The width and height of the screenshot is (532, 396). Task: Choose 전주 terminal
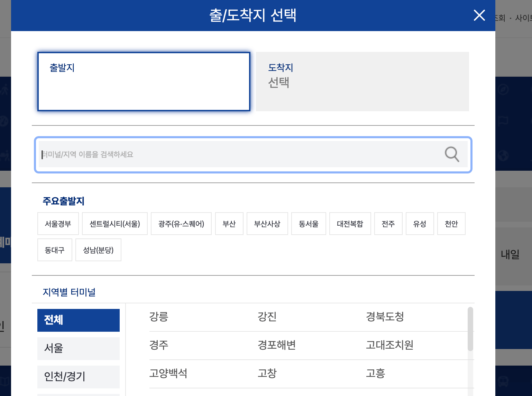(x=388, y=224)
